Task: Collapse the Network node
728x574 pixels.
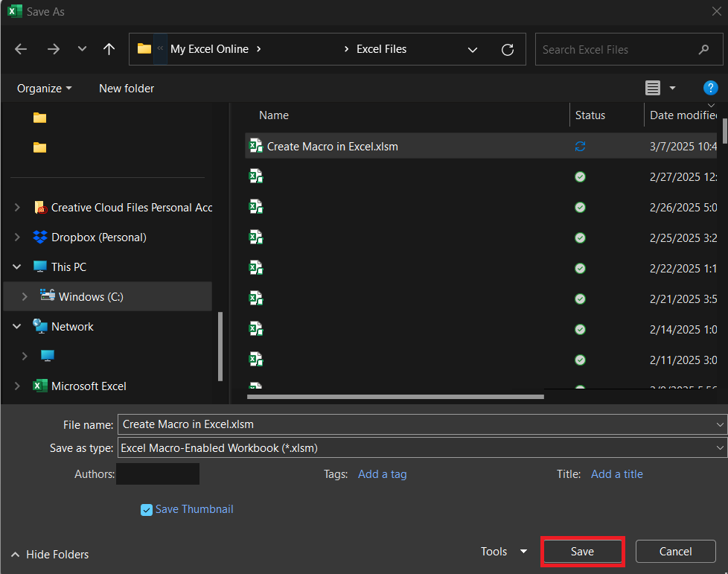Action: (x=16, y=326)
